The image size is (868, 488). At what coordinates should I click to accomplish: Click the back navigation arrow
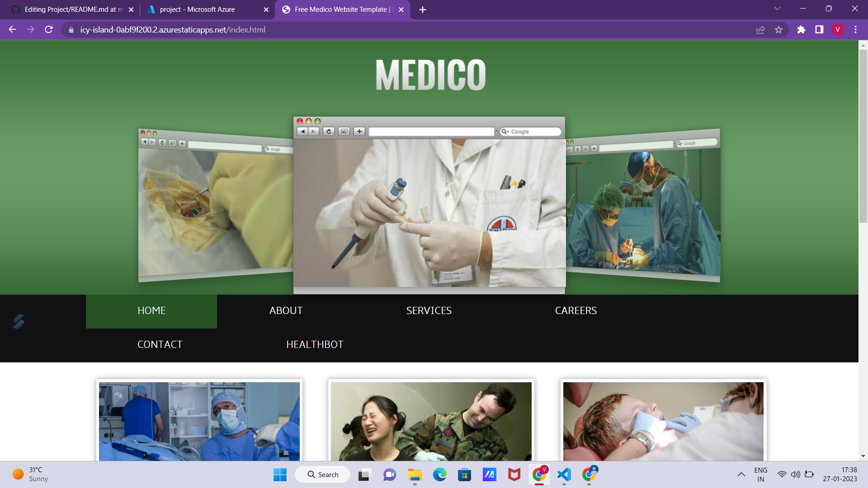pyautogui.click(x=13, y=30)
